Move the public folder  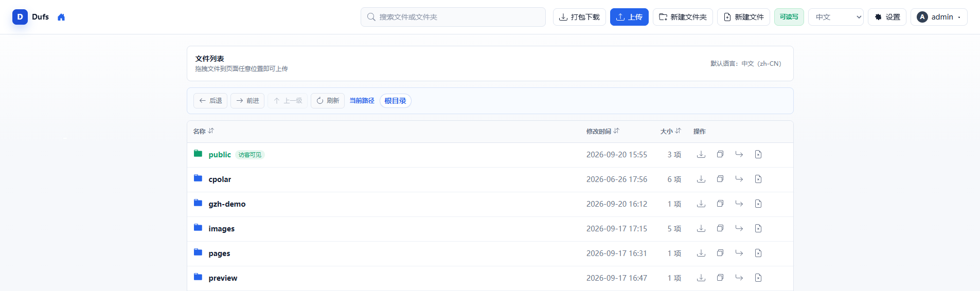coord(739,154)
